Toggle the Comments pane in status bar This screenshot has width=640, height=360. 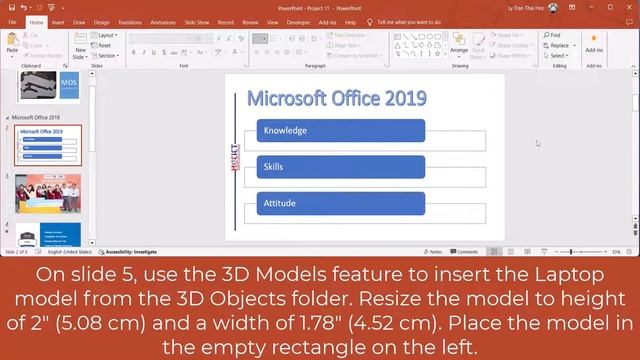464,252
